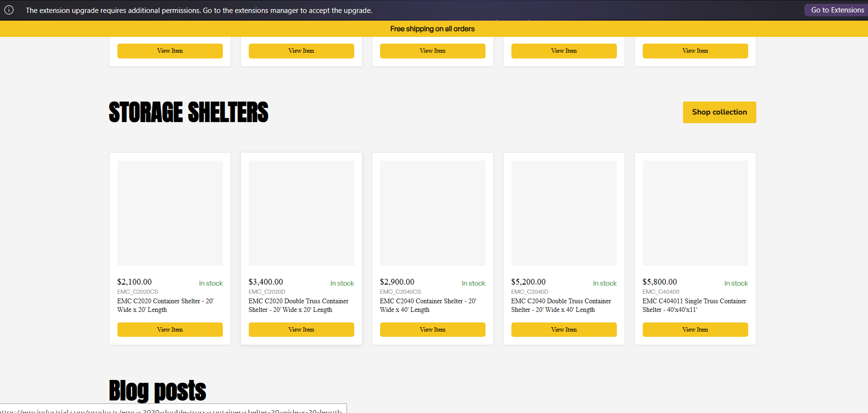View Item for EMC C404011 Single Truss Shelter
Viewport: 868px width, 413px height.
point(695,330)
